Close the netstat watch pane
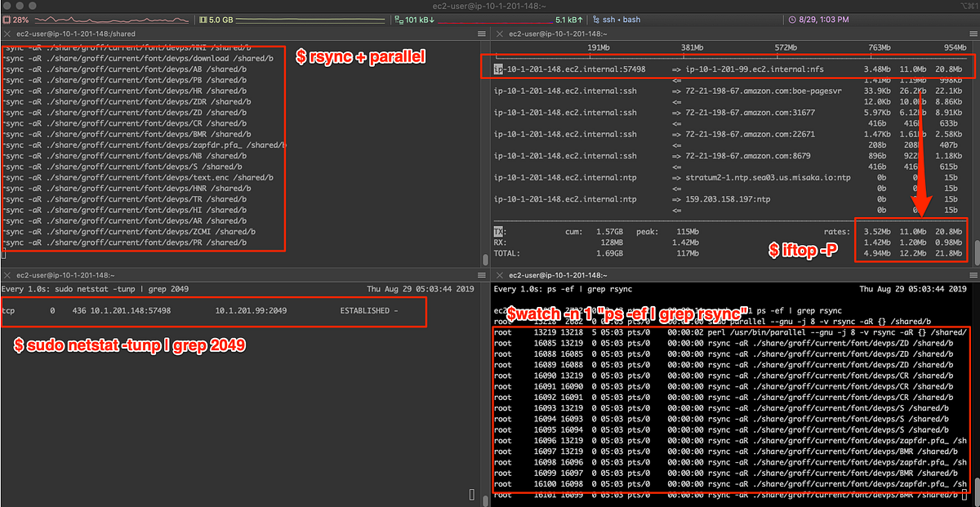980x507 pixels. click(7, 275)
